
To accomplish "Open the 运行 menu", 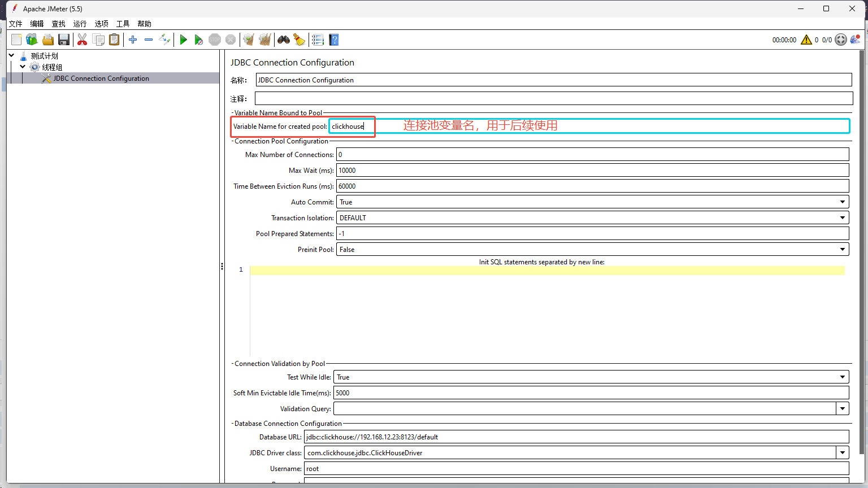I will (80, 24).
